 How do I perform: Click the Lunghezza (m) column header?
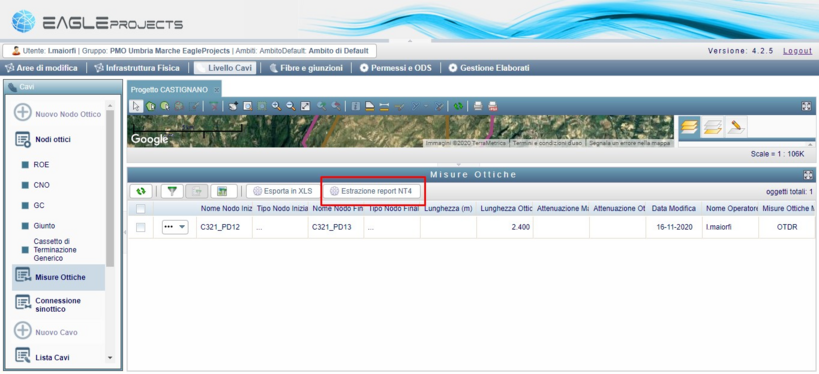pos(448,208)
